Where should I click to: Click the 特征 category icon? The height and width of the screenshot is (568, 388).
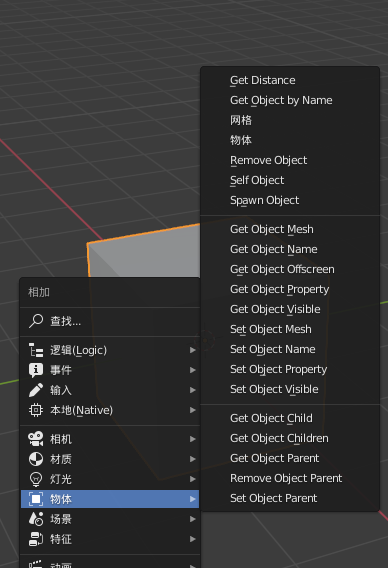click(36, 539)
